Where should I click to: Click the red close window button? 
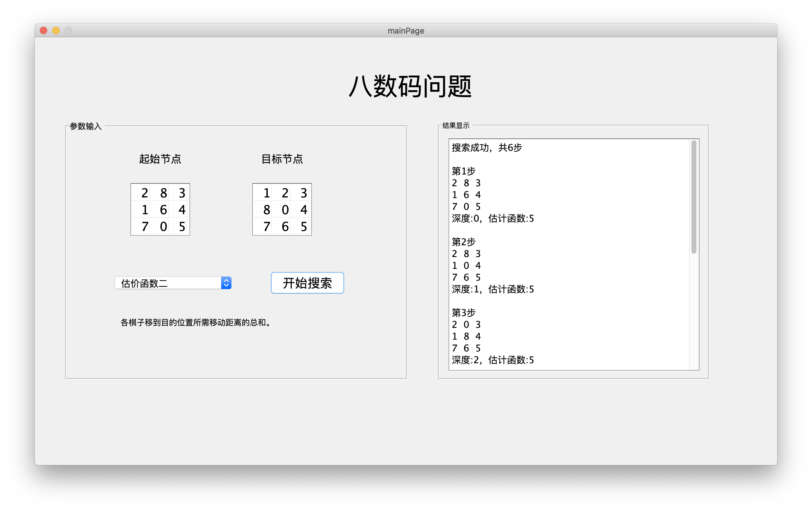(x=43, y=31)
